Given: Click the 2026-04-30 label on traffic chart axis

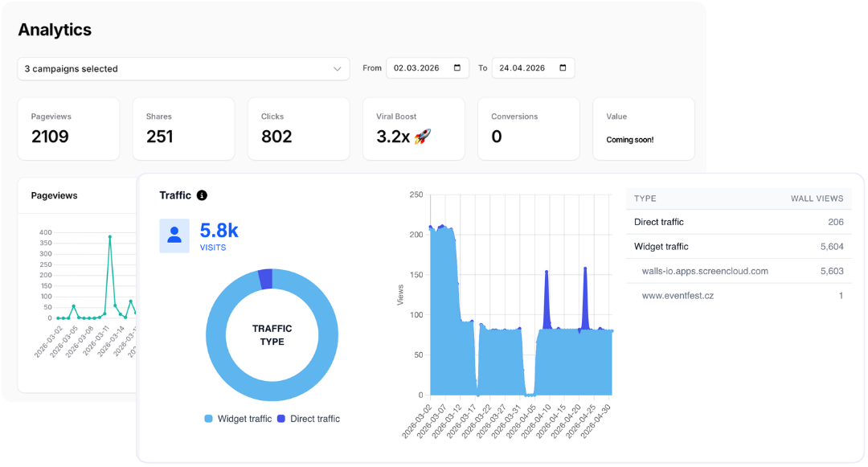Looking at the screenshot, I should pyautogui.click(x=596, y=422).
